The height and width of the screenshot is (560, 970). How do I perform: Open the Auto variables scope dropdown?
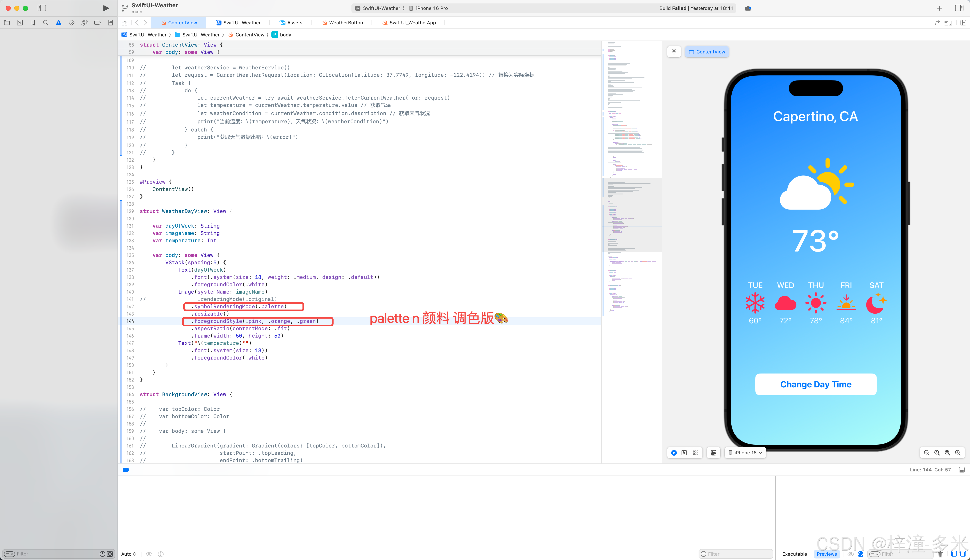(129, 554)
